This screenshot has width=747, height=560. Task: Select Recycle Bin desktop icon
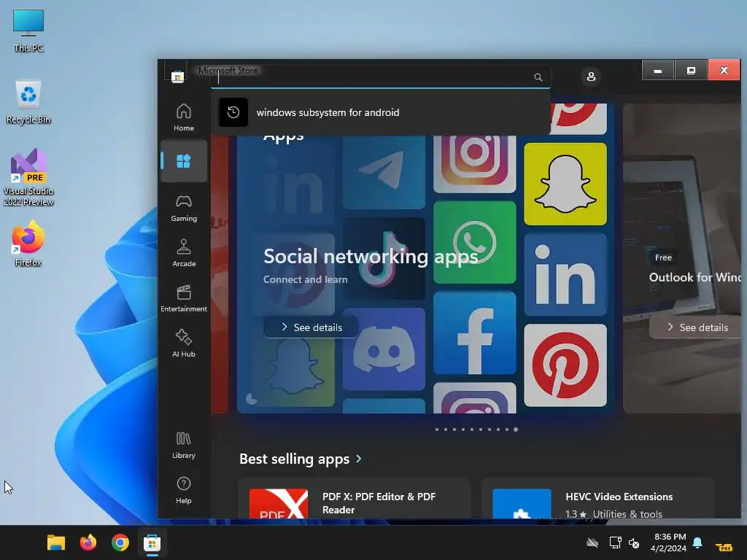tap(28, 102)
